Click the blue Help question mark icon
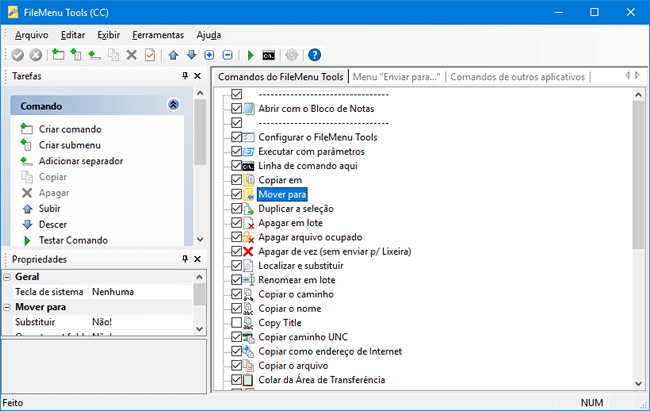 pyautogui.click(x=314, y=55)
